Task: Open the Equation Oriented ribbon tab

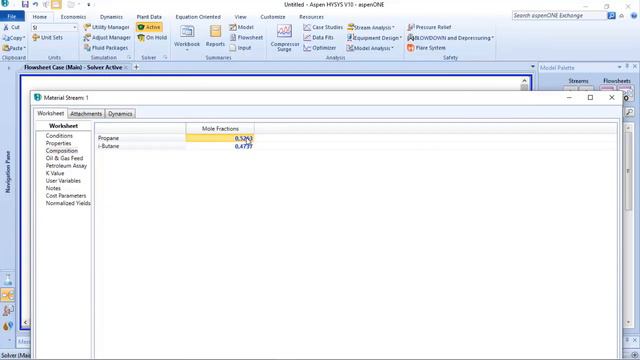Action: (x=198, y=17)
